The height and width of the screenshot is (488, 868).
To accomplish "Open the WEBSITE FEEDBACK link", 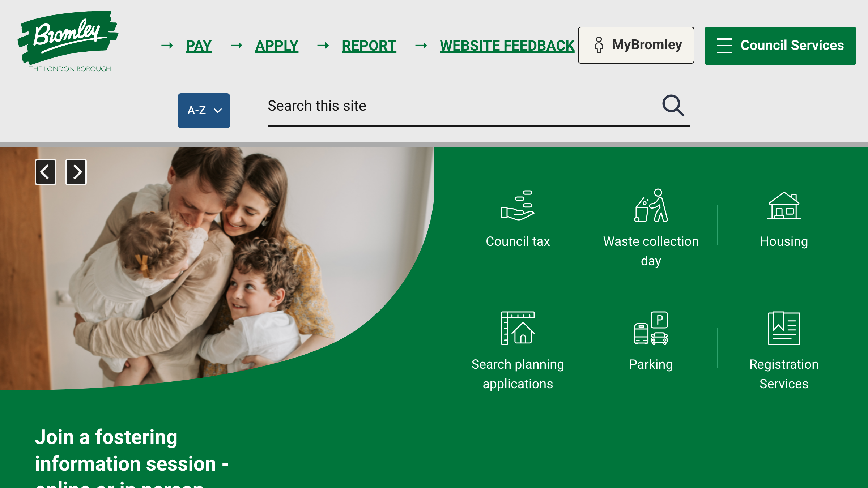I will [x=507, y=46].
